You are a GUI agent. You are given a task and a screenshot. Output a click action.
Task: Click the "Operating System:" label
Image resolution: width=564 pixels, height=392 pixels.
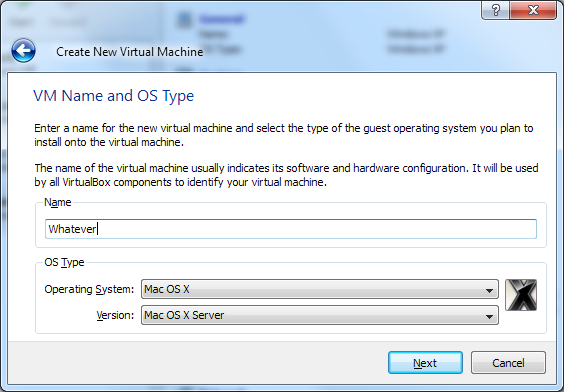click(89, 289)
